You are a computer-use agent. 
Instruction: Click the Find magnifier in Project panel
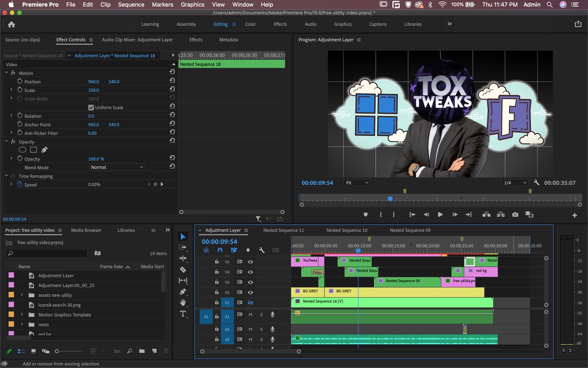tap(130, 351)
